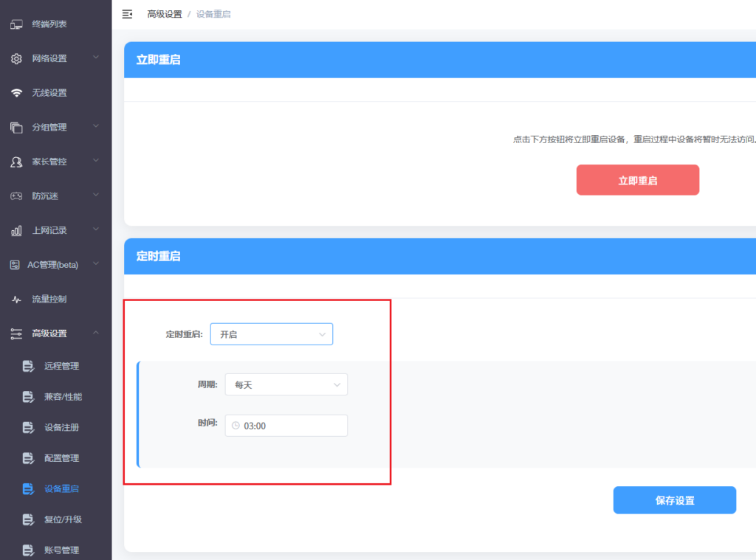Image resolution: width=756 pixels, height=560 pixels.
Task: Click the 防沉迷 gamepad icon
Action: (x=16, y=196)
